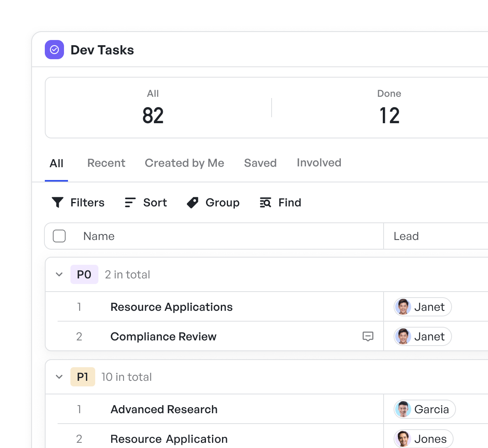The height and width of the screenshot is (448, 488).
Task: Click the All 82 stat counter
Action: point(153,108)
